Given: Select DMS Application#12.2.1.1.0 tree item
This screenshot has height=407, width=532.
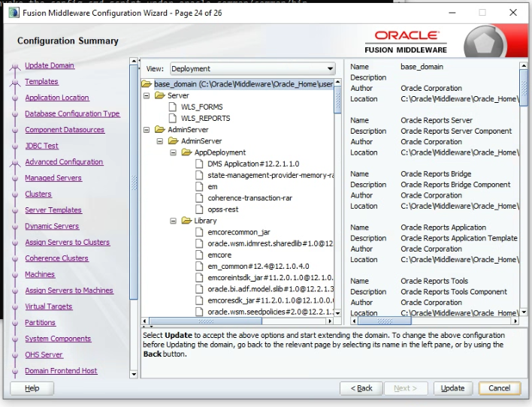Looking at the screenshot, I should click(x=253, y=164).
